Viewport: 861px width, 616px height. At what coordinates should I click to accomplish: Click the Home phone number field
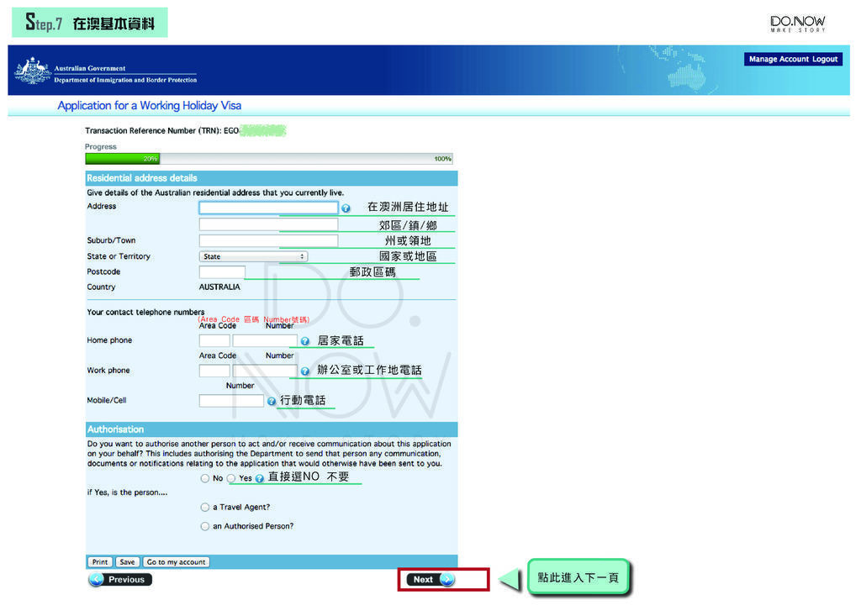pyautogui.click(x=265, y=341)
